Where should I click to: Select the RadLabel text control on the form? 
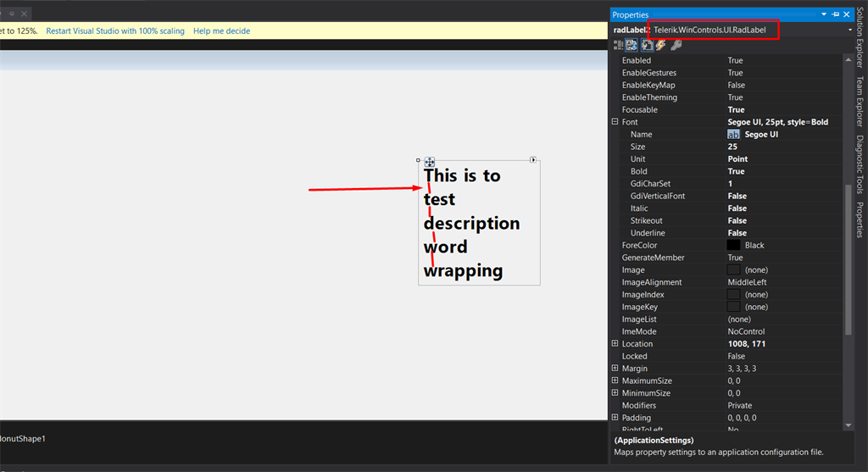tap(479, 223)
